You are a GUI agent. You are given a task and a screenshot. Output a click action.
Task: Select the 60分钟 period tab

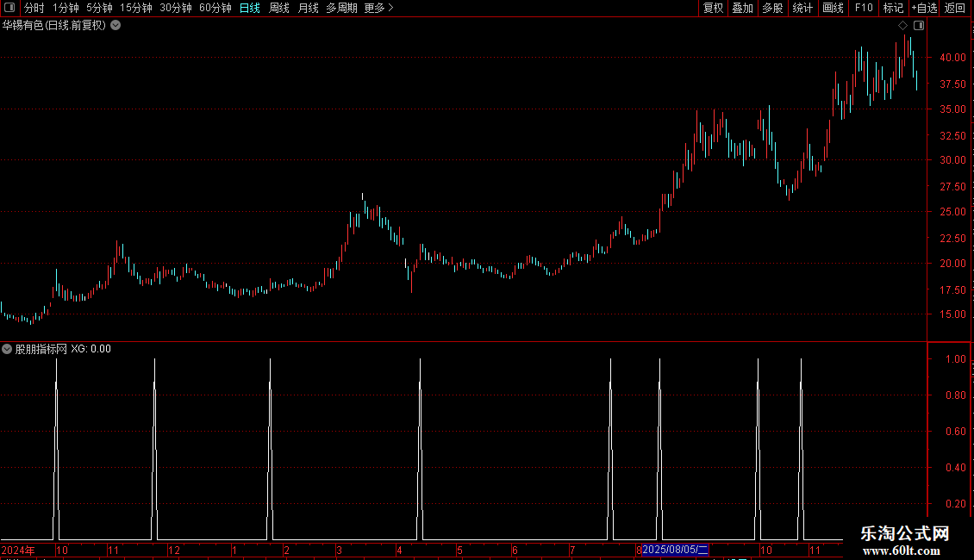pyautogui.click(x=215, y=8)
